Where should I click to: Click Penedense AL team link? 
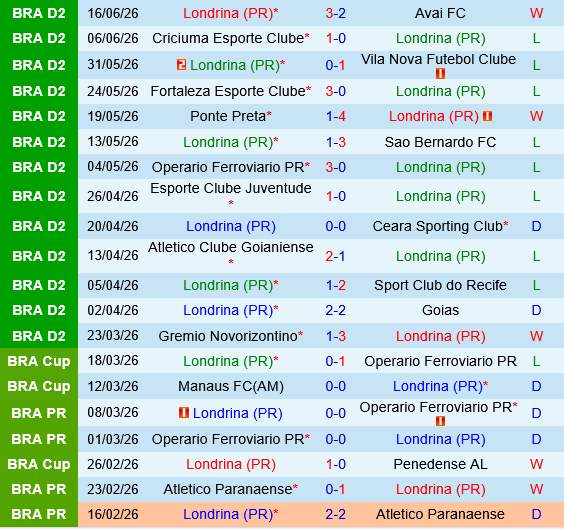(x=440, y=464)
